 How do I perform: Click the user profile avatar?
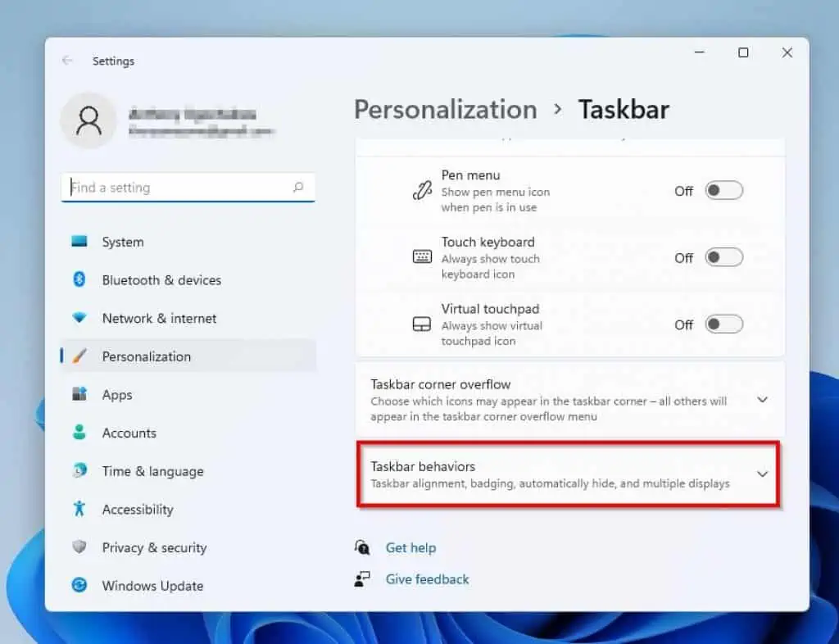tap(88, 120)
